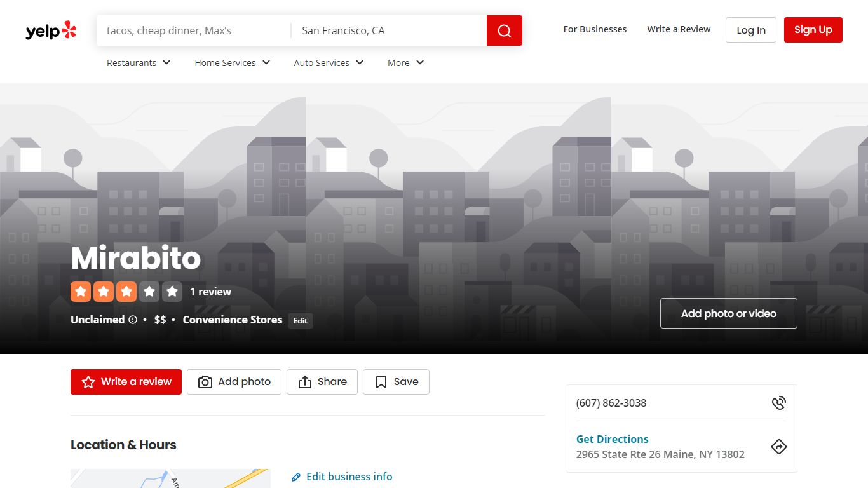Screen dimensions: 868x488
Task: Click the Sign Up button
Action: (x=813, y=30)
